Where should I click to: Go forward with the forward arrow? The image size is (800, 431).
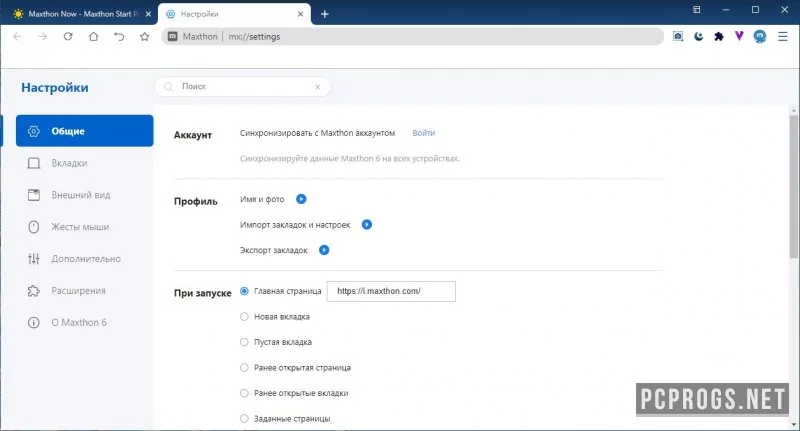click(43, 37)
